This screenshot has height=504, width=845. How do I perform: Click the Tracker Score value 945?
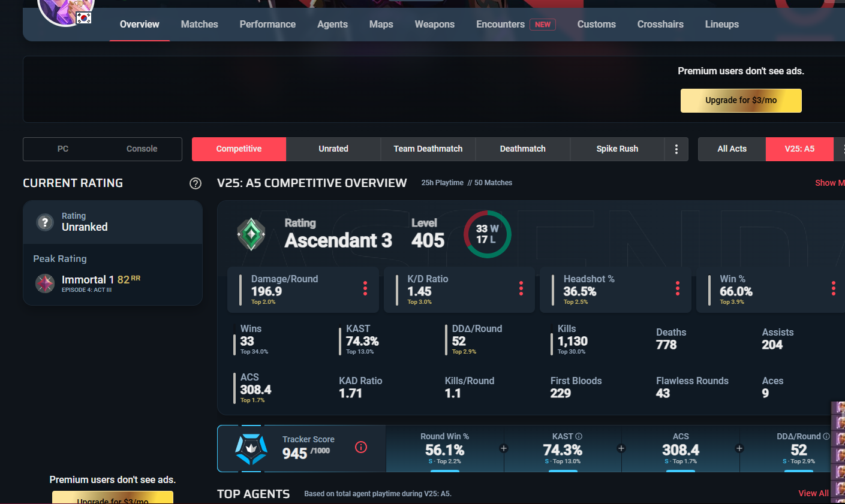click(x=295, y=454)
